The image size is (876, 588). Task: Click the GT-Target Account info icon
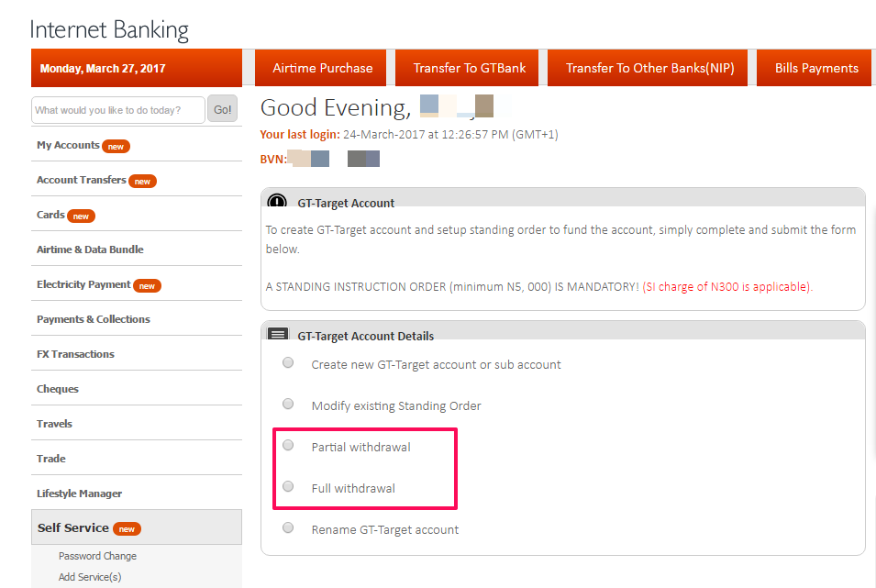(277, 201)
